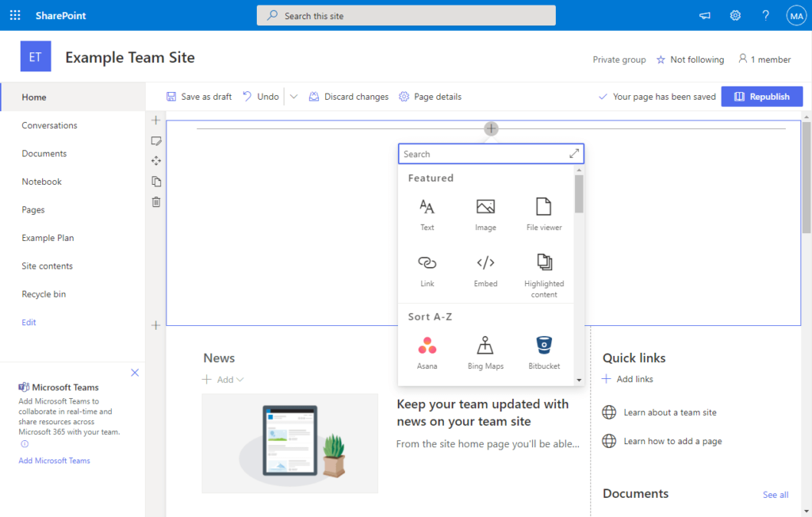
Task: Click the Duplicate section icon
Action: click(156, 182)
